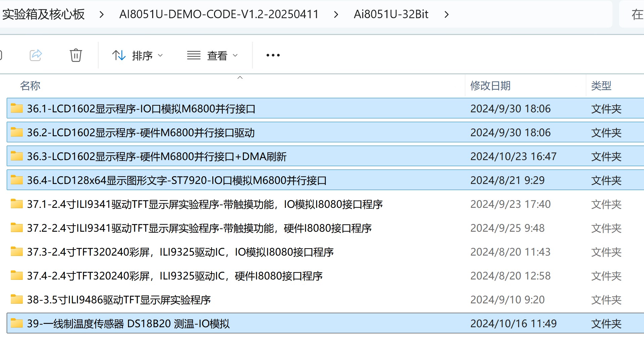Sort by 类型 column header

[601, 86]
